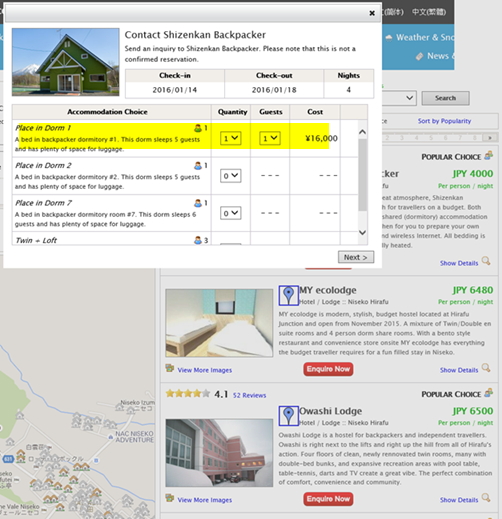This screenshot has width=502, height=519.
Task: Click Popular Choice badge icon on Owashi Lodge
Action: pos(489,392)
